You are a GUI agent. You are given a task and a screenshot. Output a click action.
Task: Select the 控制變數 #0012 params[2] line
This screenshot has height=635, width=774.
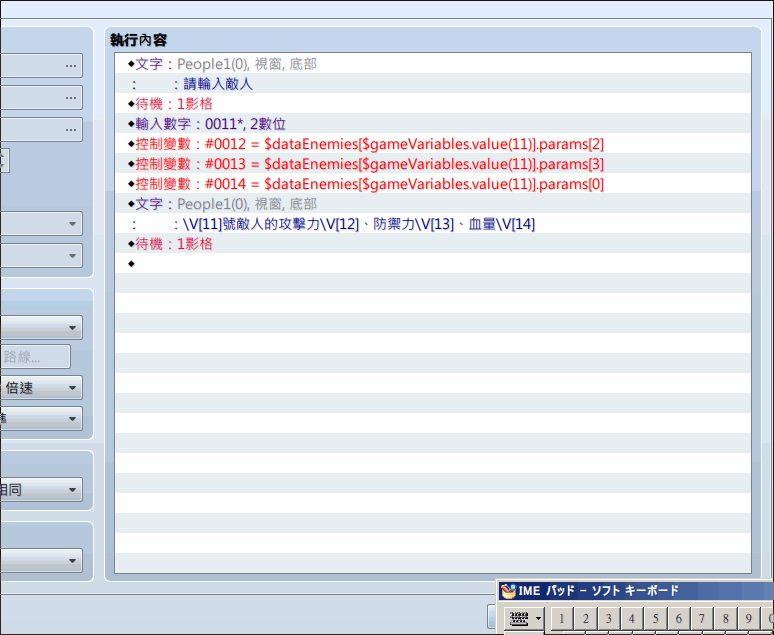[x=433, y=144]
